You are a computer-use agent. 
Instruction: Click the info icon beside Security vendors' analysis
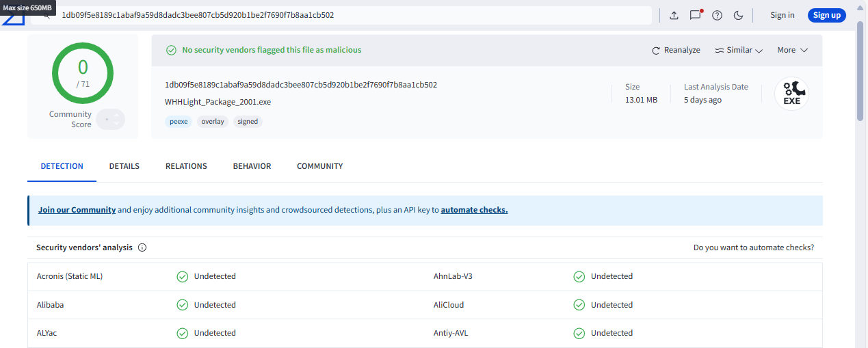click(142, 247)
